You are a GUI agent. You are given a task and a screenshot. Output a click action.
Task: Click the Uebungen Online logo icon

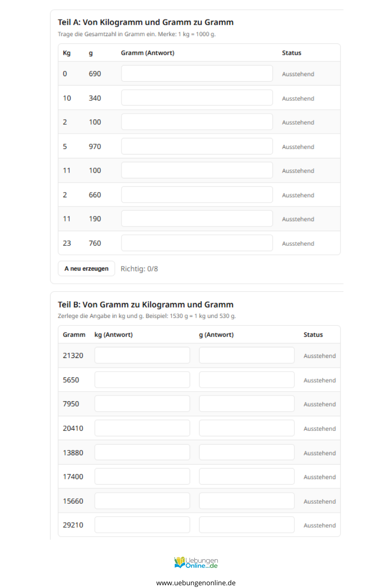coord(180,563)
